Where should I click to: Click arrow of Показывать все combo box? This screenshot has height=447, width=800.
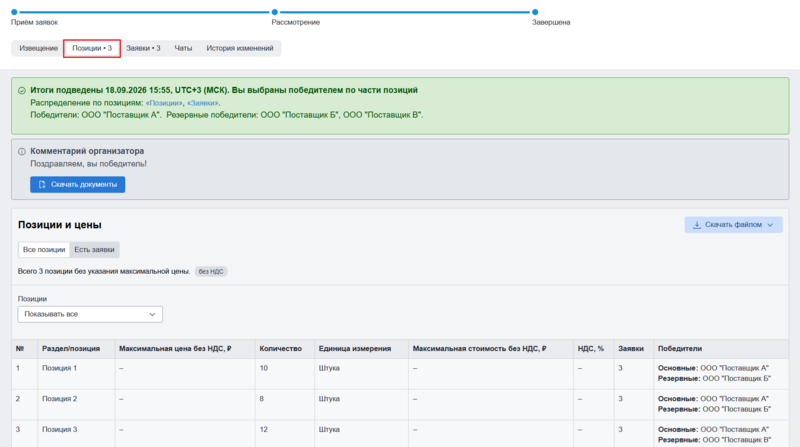152,314
